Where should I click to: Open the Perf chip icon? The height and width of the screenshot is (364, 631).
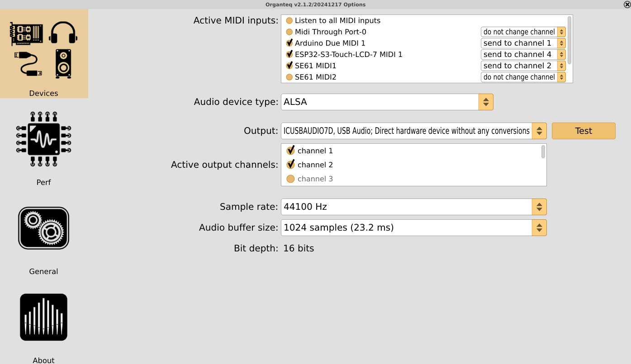(x=43, y=139)
